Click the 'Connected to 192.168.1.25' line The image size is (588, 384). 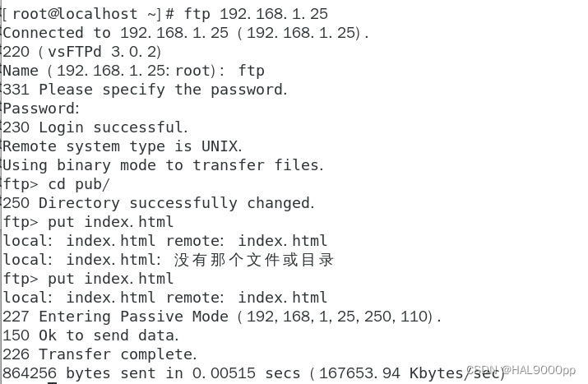pos(186,33)
